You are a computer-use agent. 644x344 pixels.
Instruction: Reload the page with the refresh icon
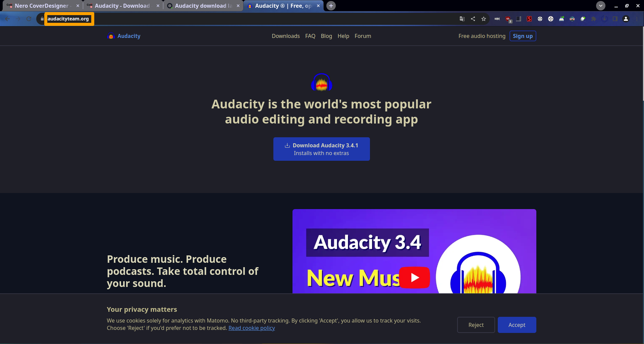point(29,19)
